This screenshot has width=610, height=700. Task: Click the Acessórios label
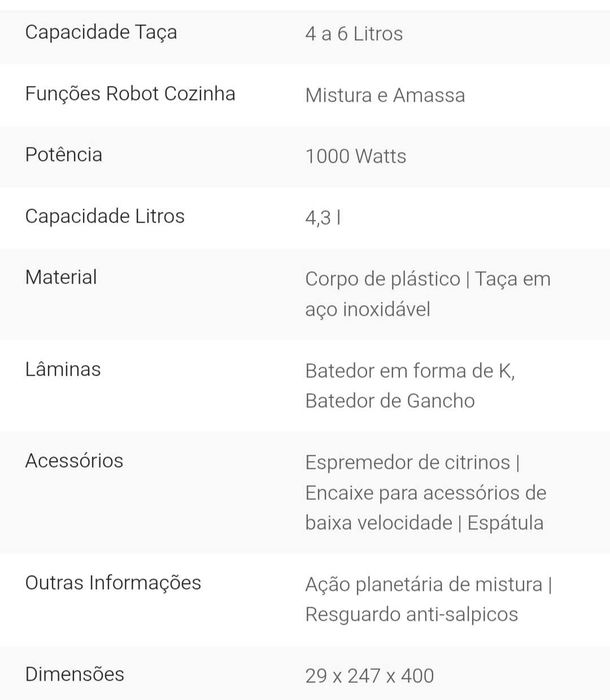74,461
